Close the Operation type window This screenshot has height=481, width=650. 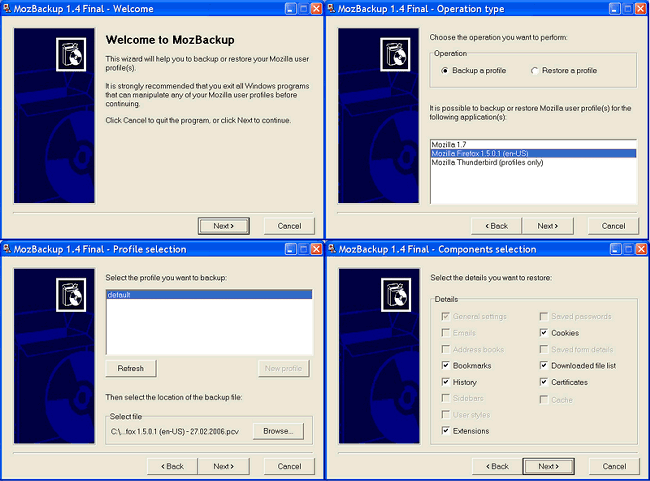click(x=640, y=8)
